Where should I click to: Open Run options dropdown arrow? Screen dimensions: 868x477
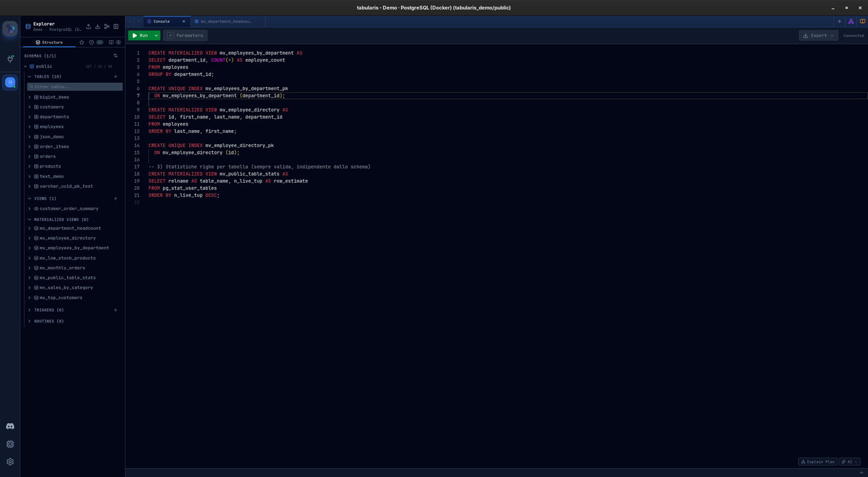click(x=156, y=35)
